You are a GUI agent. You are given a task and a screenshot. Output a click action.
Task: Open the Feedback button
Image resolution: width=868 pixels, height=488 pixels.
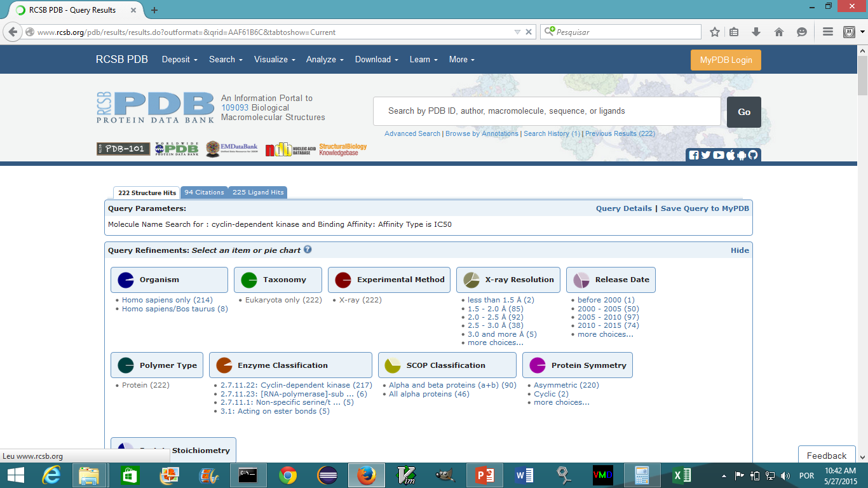point(827,455)
